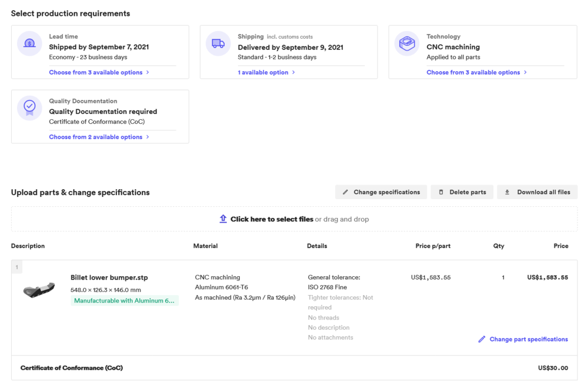The height and width of the screenshot is (392, 588).
Task: Click the Quality Documentation ribbon badge icon
Action: [29, 108]
